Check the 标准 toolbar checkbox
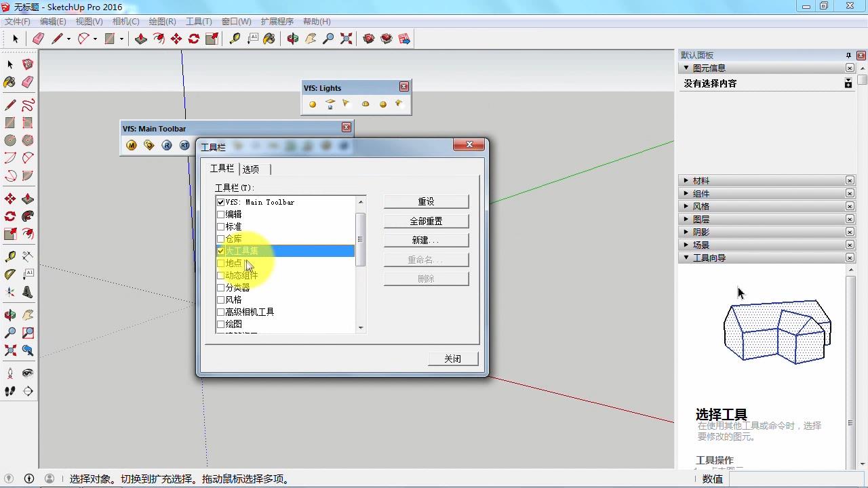Viewport: 868px width, 488px height. click(x=220, y=226)
